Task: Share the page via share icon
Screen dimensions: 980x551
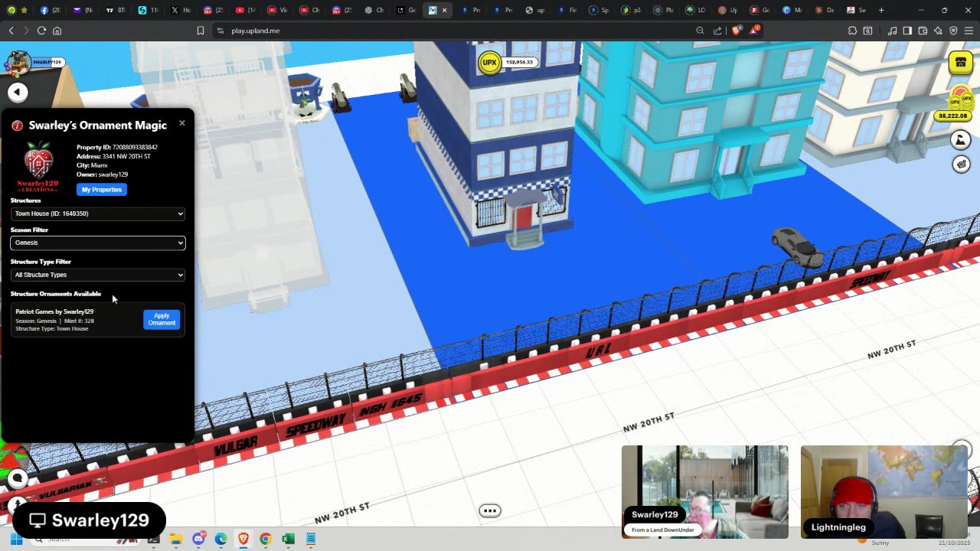Action: click(717, 31)
